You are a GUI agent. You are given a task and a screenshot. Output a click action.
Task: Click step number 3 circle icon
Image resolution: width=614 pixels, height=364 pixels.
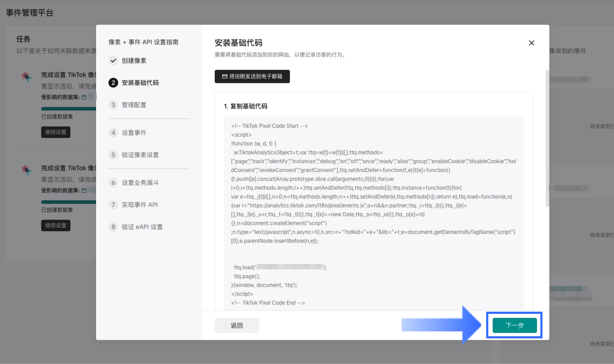click(113, 105)
